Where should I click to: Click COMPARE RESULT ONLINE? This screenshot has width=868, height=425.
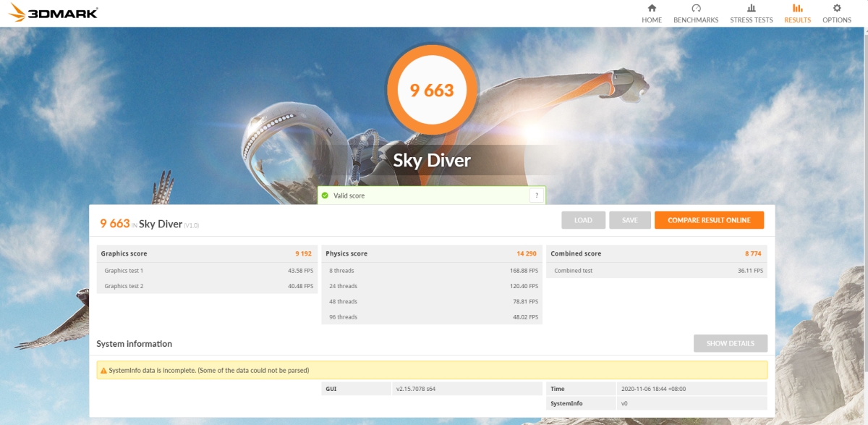point(708,220)
